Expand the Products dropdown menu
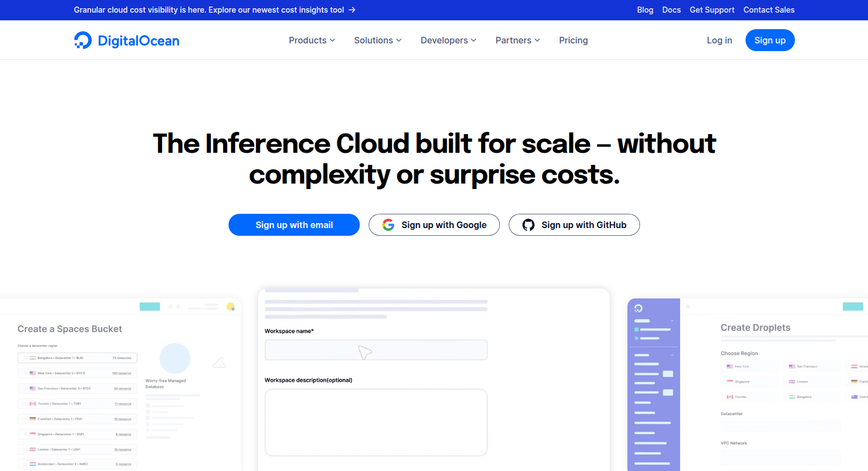 pyautogui.click(x=312, y=40)
